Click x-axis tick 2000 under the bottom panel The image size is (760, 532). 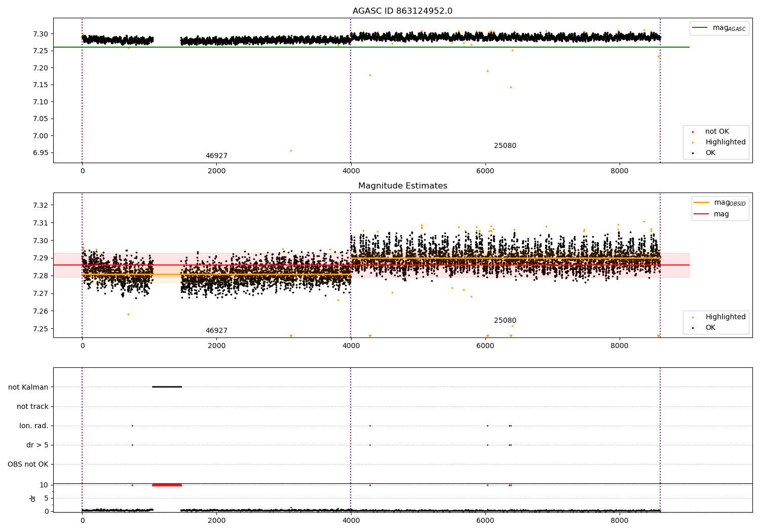coord(216,520)
